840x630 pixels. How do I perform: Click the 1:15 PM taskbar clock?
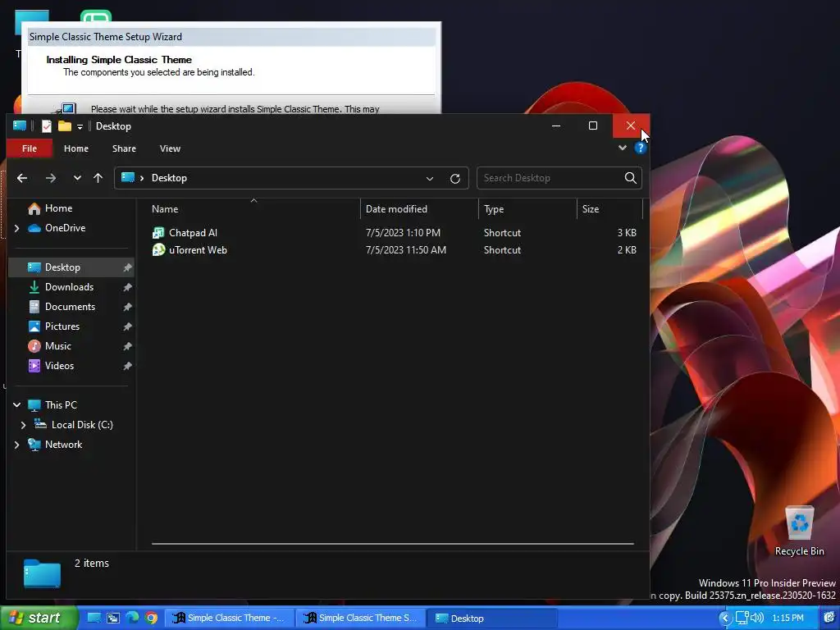point(787,619)
